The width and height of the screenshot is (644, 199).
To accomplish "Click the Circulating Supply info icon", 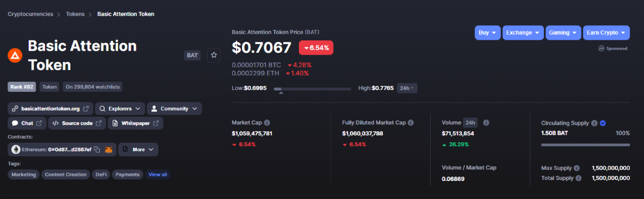I will [x=594, y=123].
